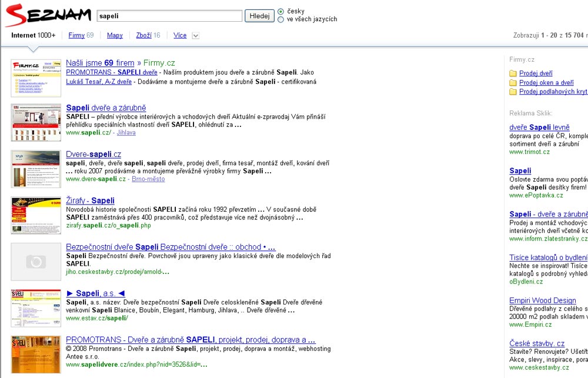The width and height of the screenshot is (588, 378).
Task: Open Bezpečnostní dveře Sapeli obchod result
Action: point(171,247)
